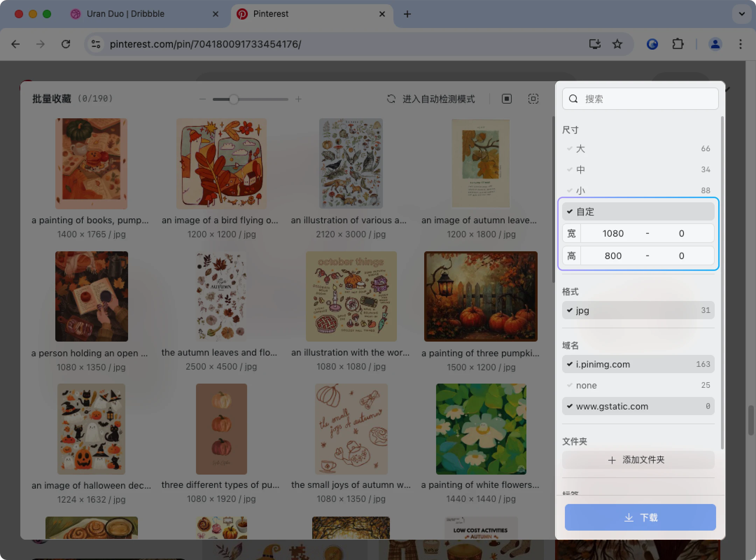The height and width of the screenshot is (560, 756).
Task: Click the refresh icon beside auto-detect mode
Action: (391, 99)
